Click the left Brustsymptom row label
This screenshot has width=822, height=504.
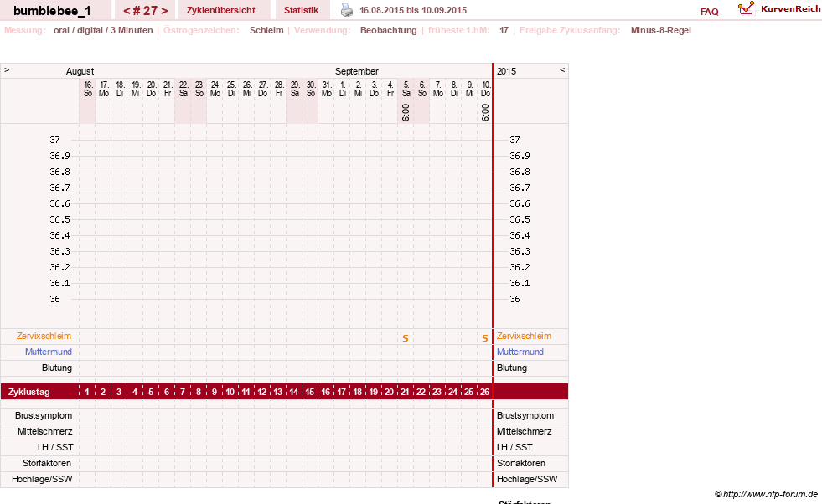[x=44, y=415]
